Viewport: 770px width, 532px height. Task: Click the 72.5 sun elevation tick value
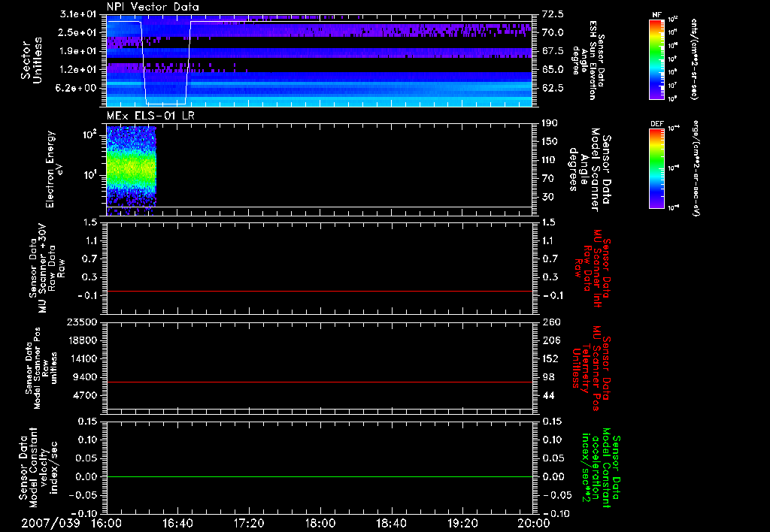[553, 14]
